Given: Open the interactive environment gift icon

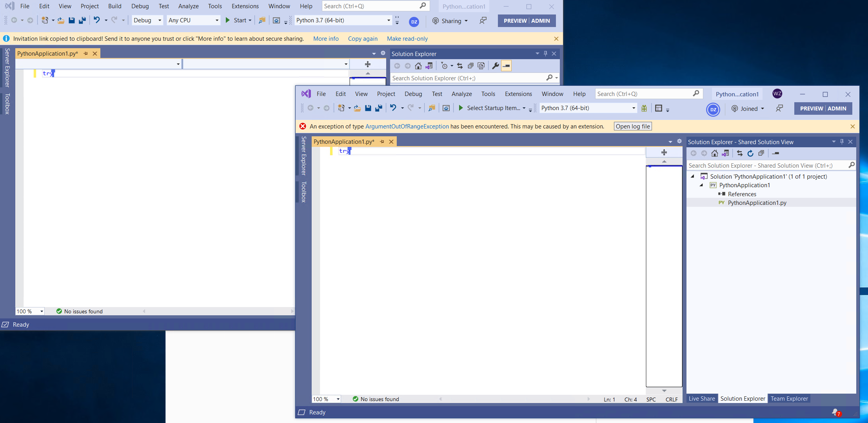Looking at the screenshot, I should click(644, 108).
